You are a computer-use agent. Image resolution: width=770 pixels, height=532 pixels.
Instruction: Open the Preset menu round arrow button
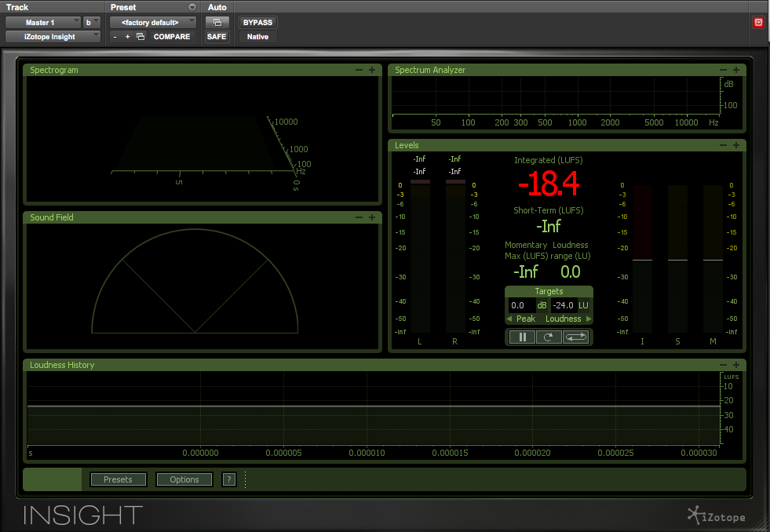point(192,7)
